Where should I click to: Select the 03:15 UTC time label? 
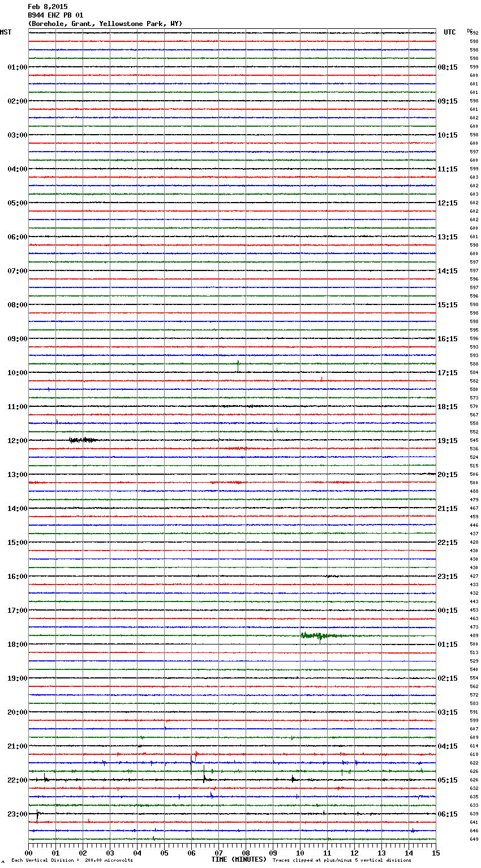tap(448, 712)
